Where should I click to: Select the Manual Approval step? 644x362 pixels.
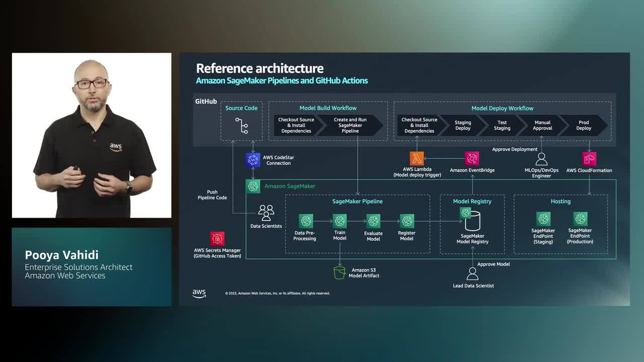pos(542,125)
